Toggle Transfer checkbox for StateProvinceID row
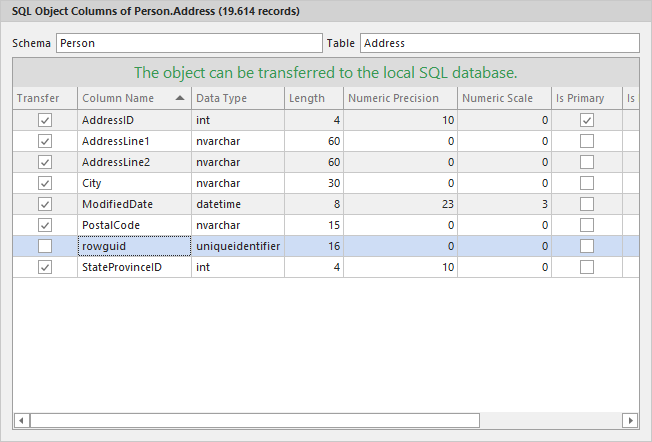The width and height of the screenshot is (652, 442). coord(45,267)
